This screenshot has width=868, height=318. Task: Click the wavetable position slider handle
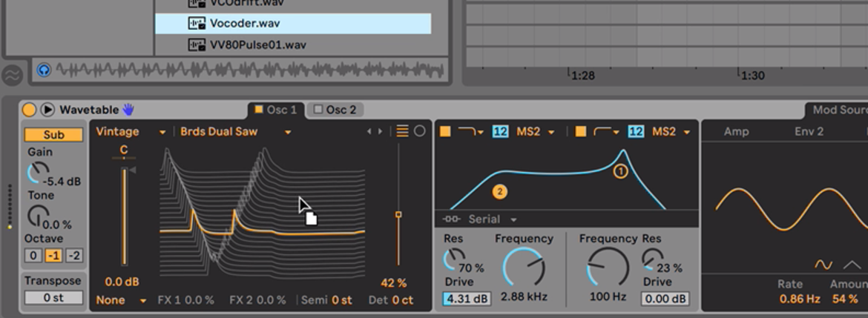coord(398,214)
